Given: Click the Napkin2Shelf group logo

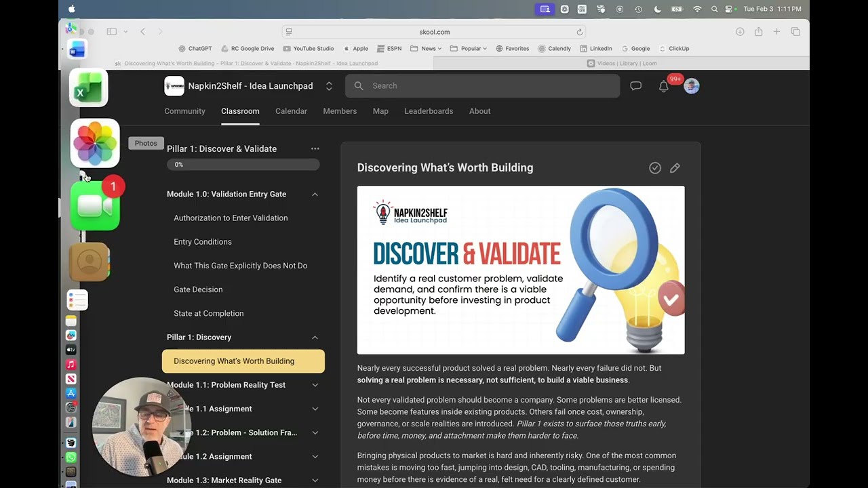Looking at the screenshot, I should click(174, 86).
